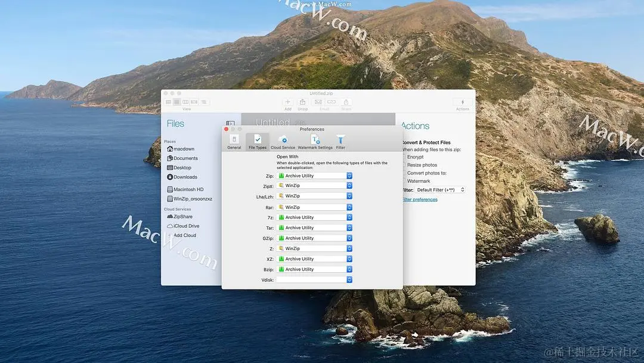Viewport: 644px width, 363px height.
Task: Open the Filter preferences pane funnel icon
Action: coord(340,140)
